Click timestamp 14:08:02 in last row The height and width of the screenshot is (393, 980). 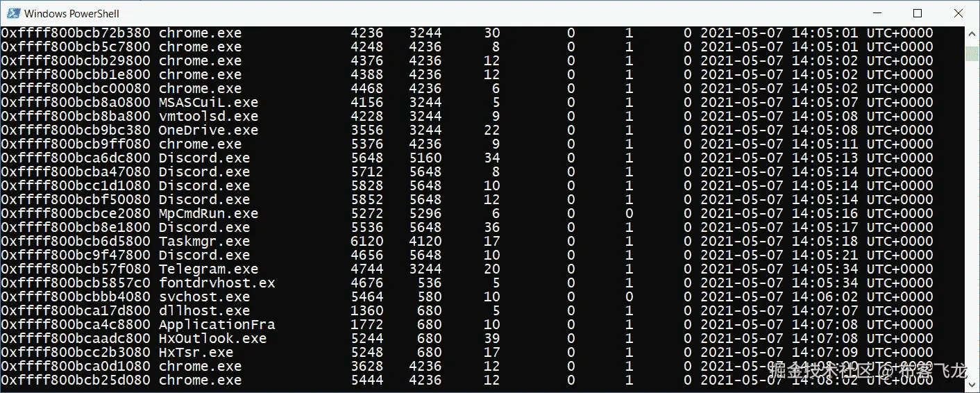825,380
